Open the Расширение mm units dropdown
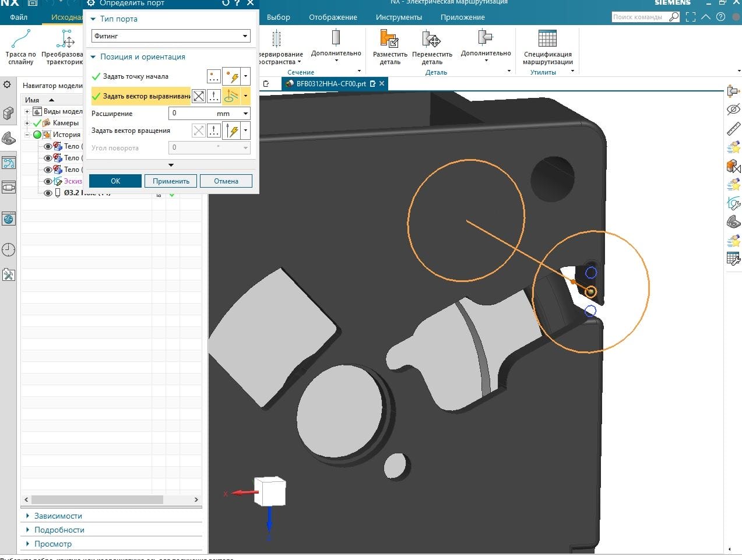This screenshot has width=742, height=560. coord(245,114)
